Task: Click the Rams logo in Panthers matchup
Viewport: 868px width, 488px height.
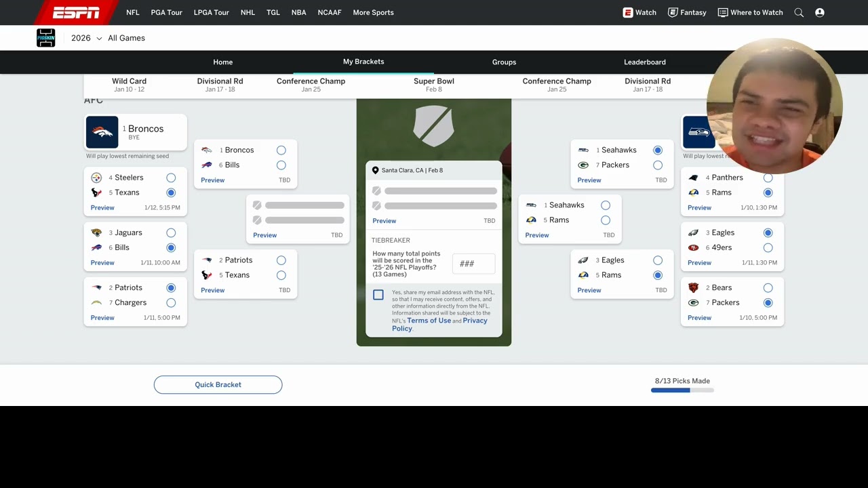Action: tap(693, 192)
